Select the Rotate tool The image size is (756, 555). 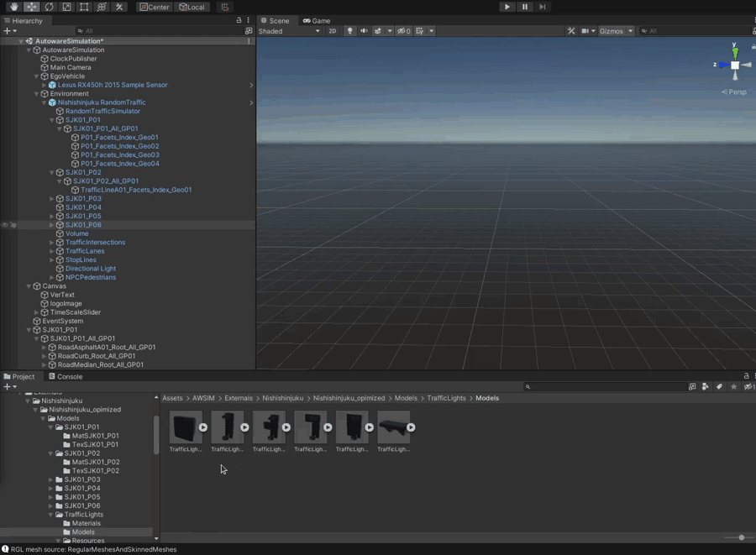pyautogui.click(x=49, y=7)
